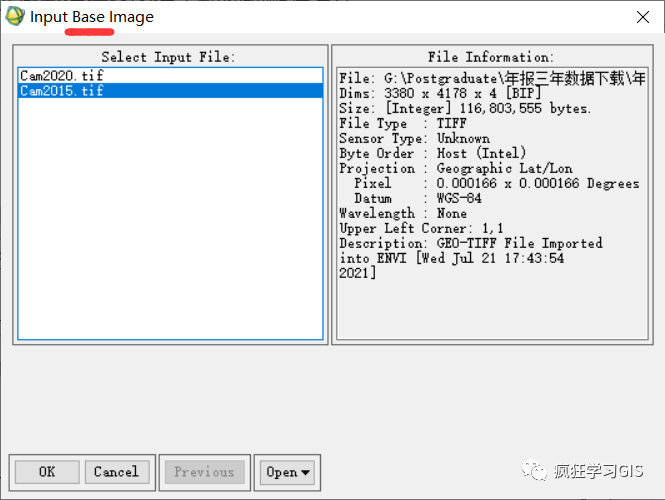Click the disabled Previous button
Image resolution: width=665 pixels, height=500 pixels.
click(204, 472)
